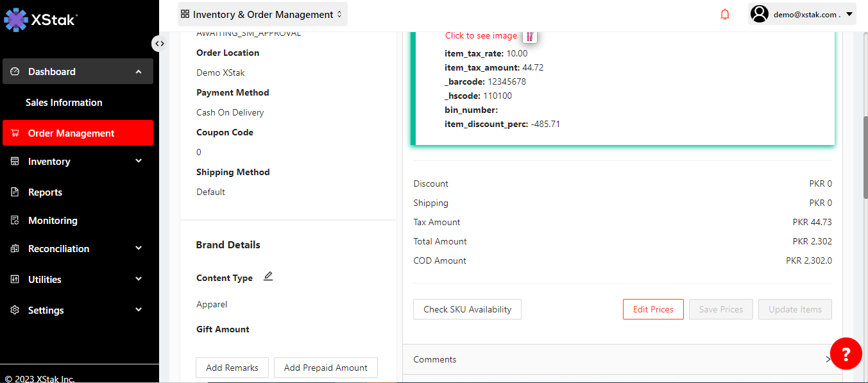
Task: Click the Reports document icon in sidebar
Action: point(15,192)
